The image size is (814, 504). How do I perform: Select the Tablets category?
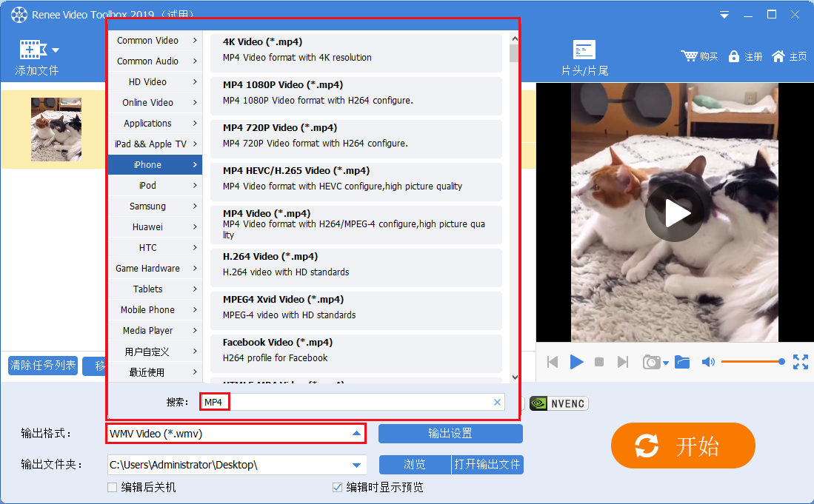(156, 289)
